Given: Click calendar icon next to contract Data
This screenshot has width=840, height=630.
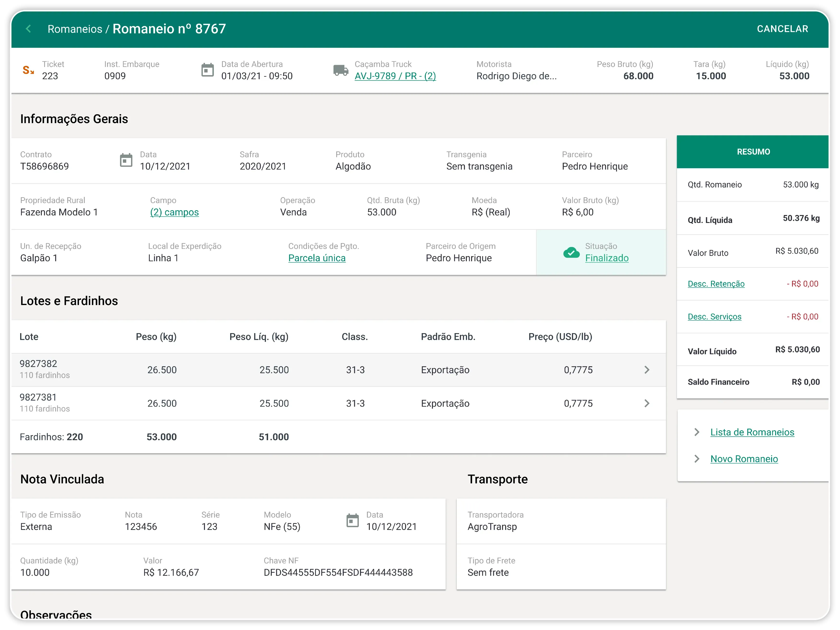Looking at the screenshot, I should coord(126,160).
